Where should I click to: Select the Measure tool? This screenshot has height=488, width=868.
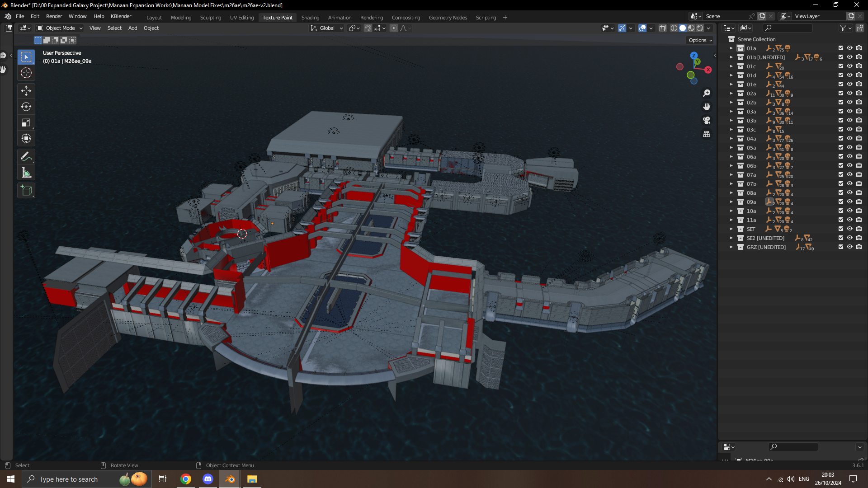26,173
